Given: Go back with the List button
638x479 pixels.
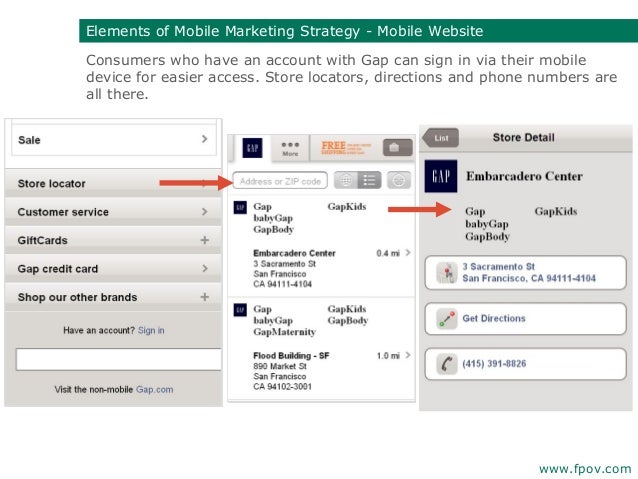Looking at the screenshot, I should [441, 138].
